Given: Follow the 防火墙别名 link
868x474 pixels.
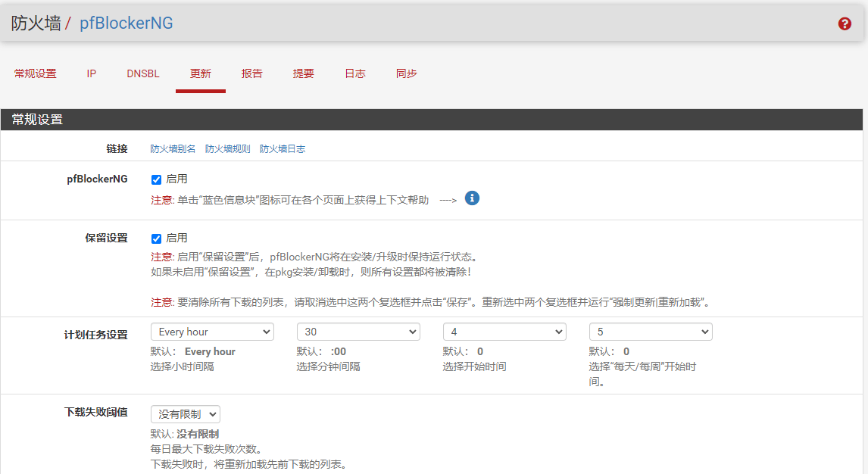Looking at the screenshot, I should click(x=173, y=149).
